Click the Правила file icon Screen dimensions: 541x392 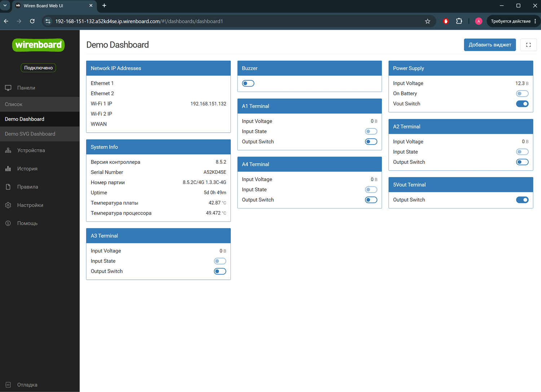(x=8, y=187)
